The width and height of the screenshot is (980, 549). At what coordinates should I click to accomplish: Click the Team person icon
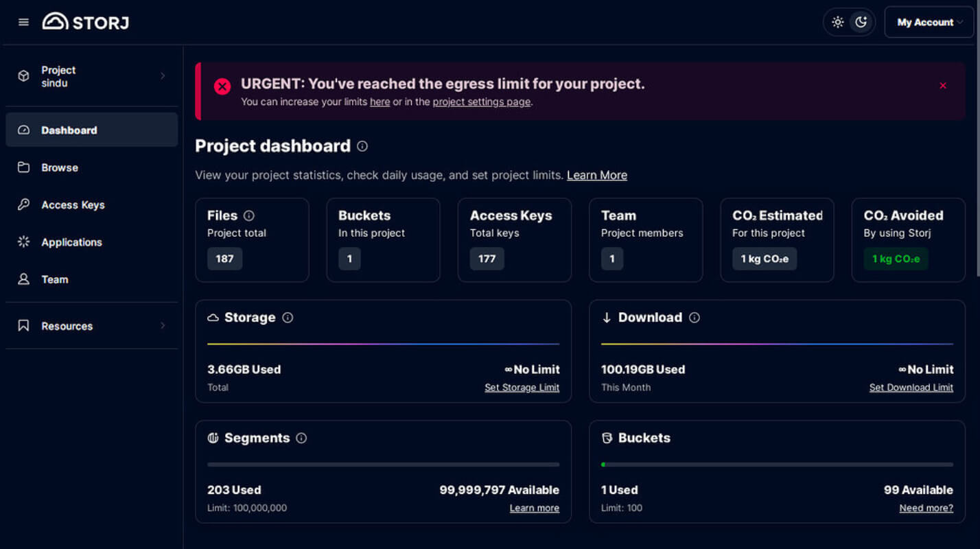[x=23, y=279]
